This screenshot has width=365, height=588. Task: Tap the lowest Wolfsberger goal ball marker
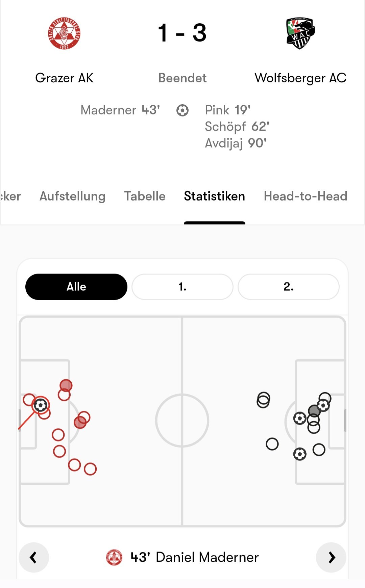pos(300,454)
